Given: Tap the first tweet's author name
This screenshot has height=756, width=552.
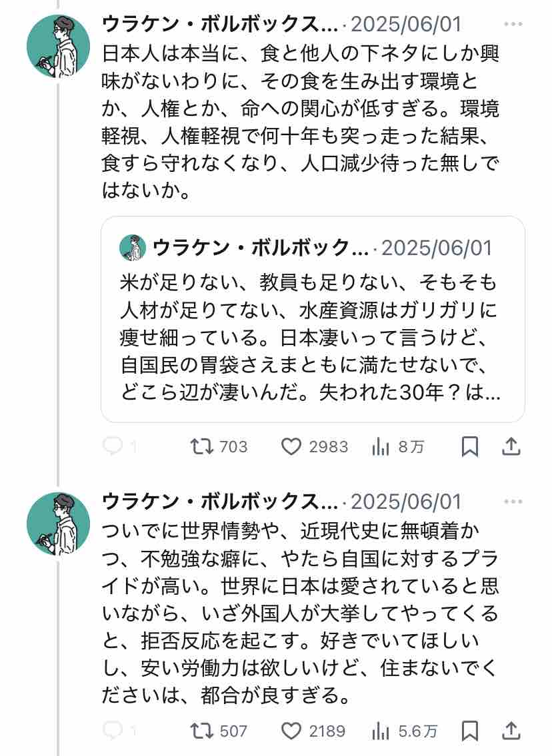Looking at the screenshot, I should coord(220,25).
